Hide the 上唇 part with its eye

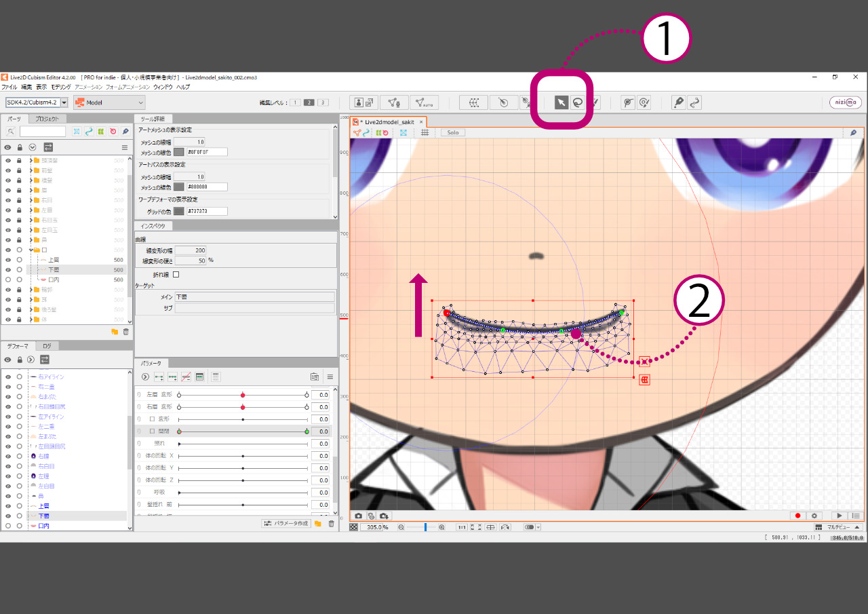click(8, 260)
